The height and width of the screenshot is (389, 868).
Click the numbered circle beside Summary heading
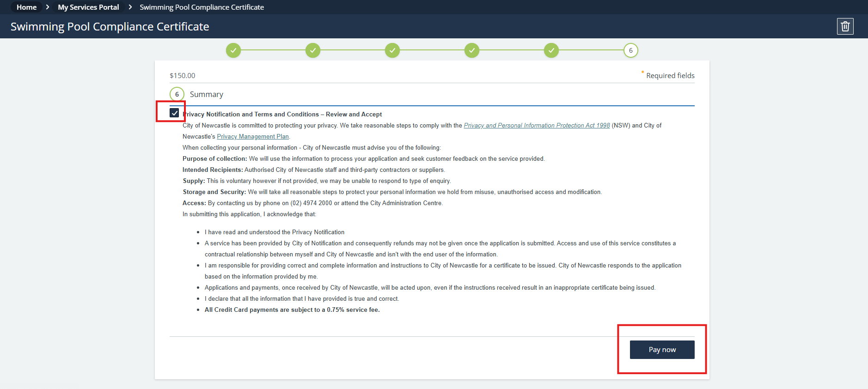(177, 94)
